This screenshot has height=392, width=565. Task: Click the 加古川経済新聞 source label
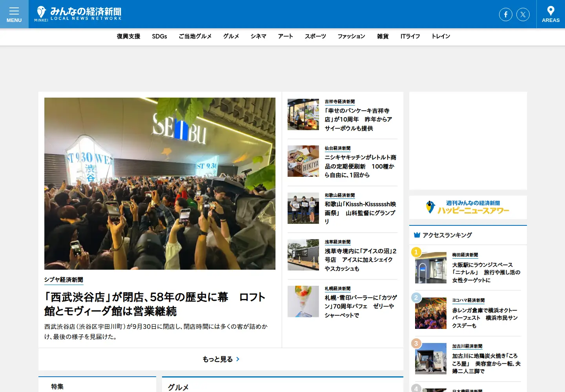(x=467, y=346)
